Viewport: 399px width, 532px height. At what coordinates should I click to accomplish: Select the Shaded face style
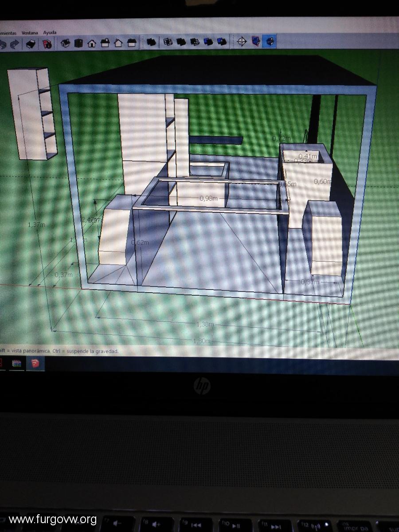tap(195, 42)
